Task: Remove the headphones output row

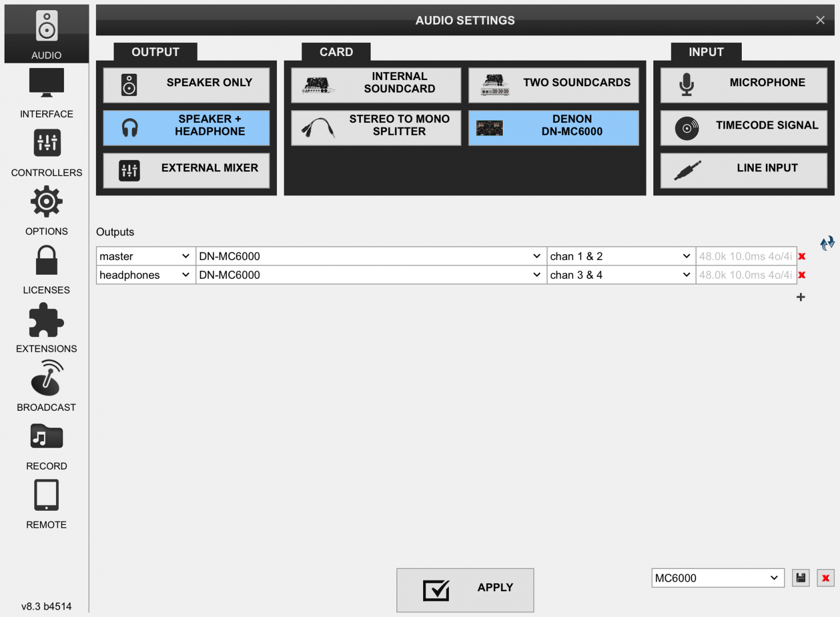Action: pos(802,275)
